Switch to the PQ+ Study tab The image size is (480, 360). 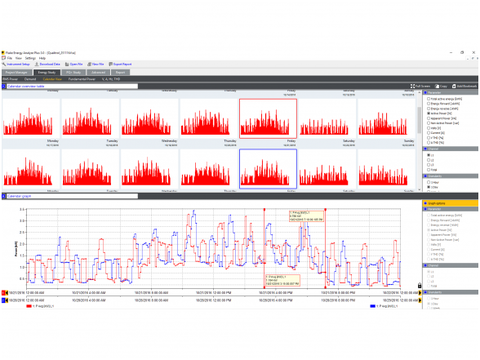[x=73, y=72]
